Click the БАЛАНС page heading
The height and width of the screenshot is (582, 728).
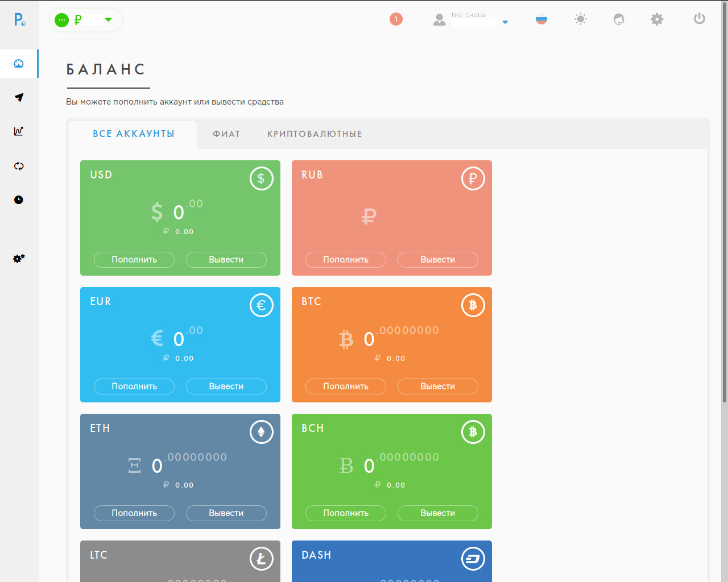tap(106, 69)
